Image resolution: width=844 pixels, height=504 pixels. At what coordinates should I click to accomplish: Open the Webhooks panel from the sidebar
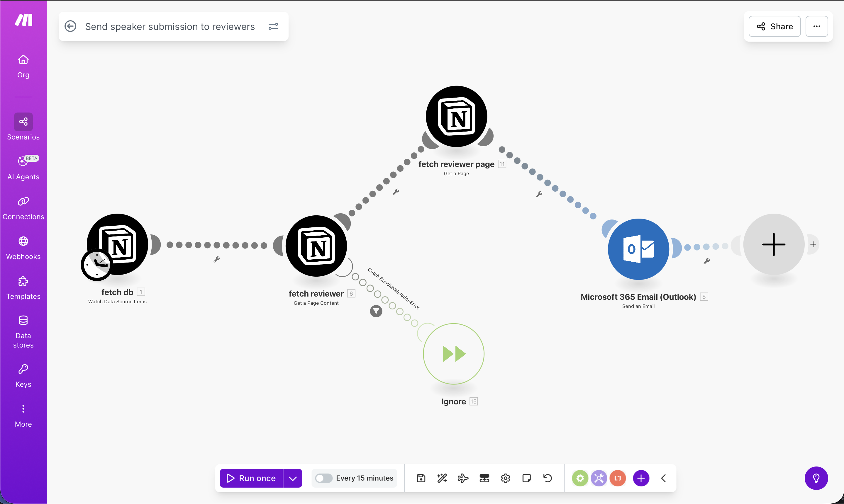[23, 241]
